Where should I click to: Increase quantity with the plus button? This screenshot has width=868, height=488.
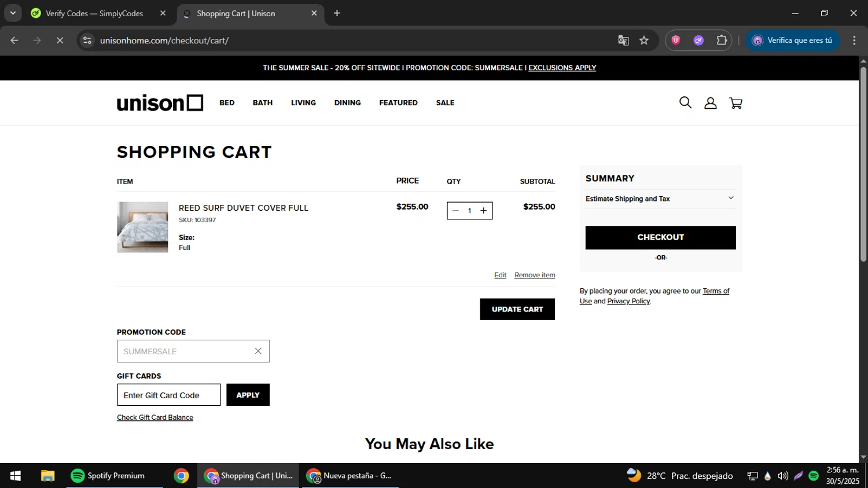[484, 211]
